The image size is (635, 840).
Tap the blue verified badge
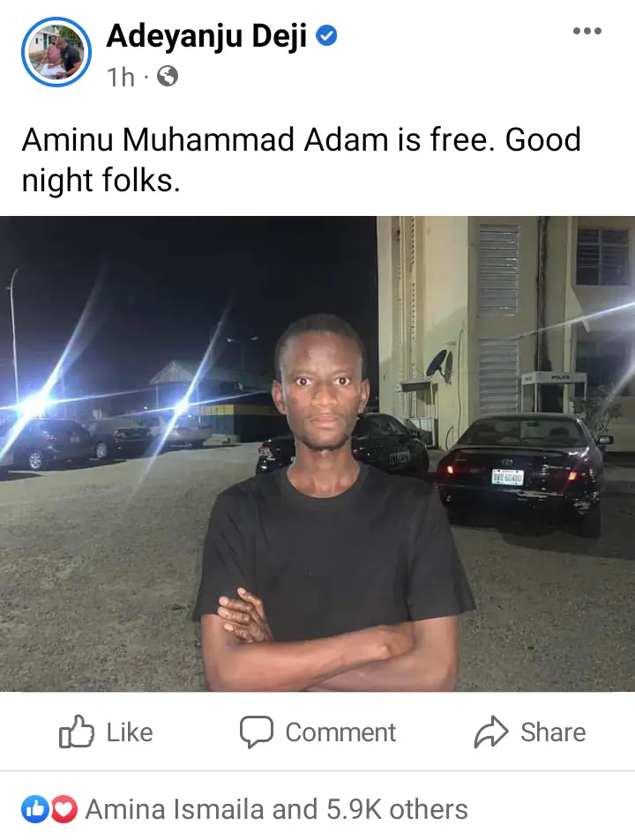(326, 36)
